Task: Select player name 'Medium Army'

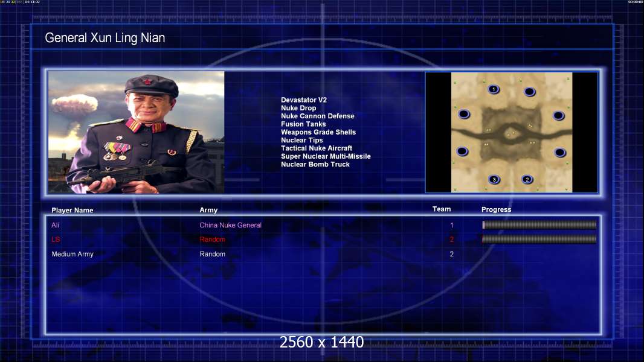Action: (x=72, y=254)
